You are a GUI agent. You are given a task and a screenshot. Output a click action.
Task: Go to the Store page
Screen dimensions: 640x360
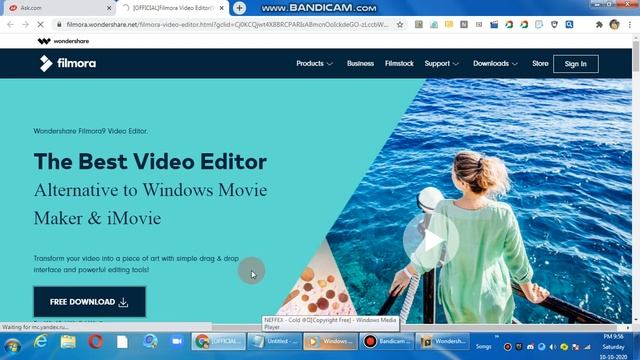[x=540, y=64]
